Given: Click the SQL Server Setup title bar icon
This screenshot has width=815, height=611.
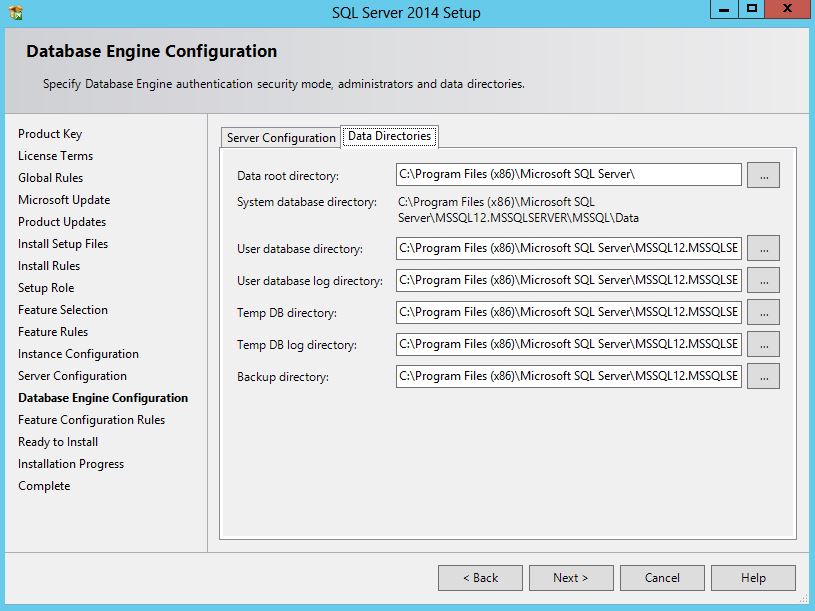Looking at the screenshot, I should coord(14,13).
